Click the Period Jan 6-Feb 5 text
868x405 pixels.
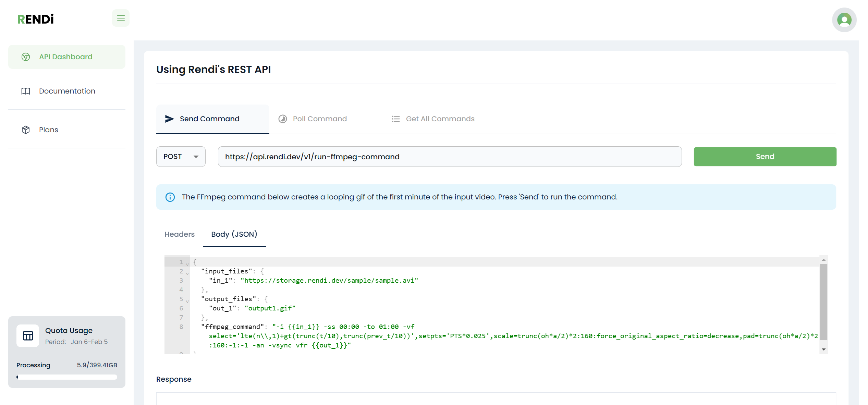point(76,342)
